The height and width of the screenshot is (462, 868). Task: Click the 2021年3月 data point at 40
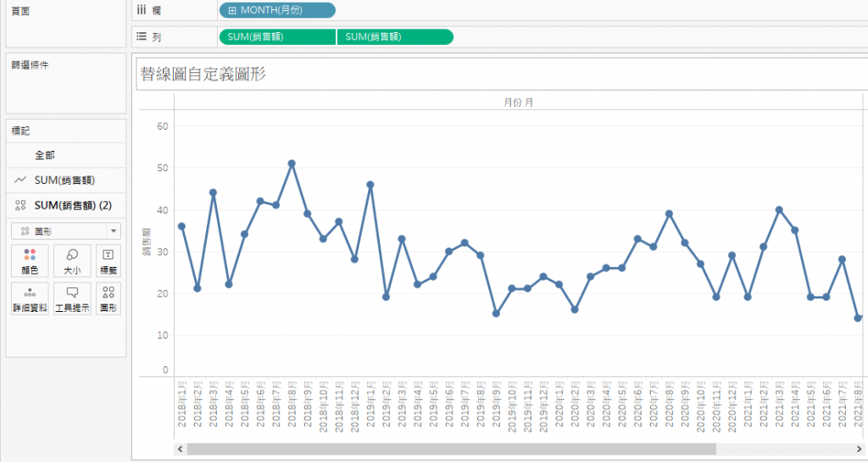pos(779,209)
